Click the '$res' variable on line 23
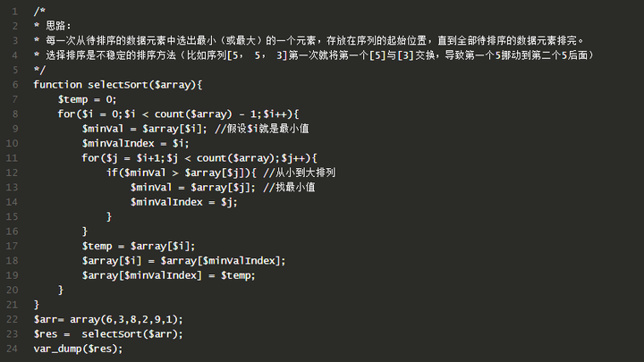Screen dimensions: 644x362 point(46,334)
